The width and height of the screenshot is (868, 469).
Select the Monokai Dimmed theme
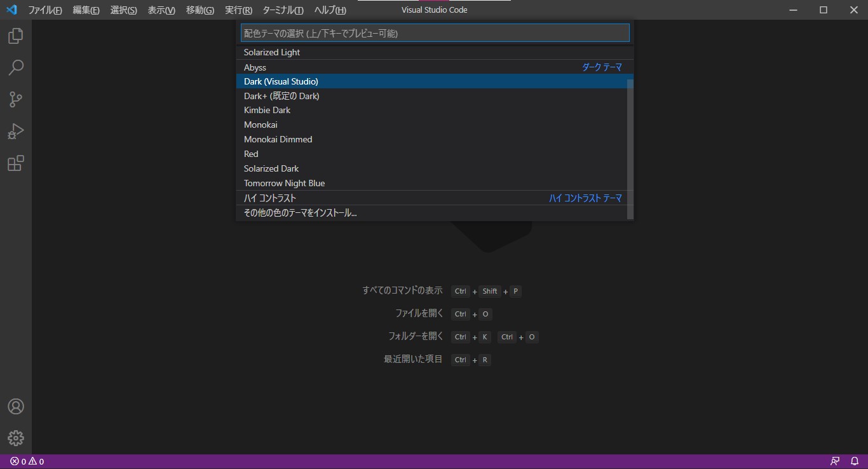(x=435, y=139)
